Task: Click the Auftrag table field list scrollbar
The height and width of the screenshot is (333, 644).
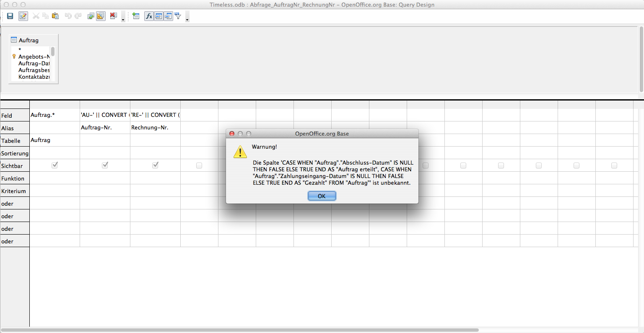Action: click(53, 52)
